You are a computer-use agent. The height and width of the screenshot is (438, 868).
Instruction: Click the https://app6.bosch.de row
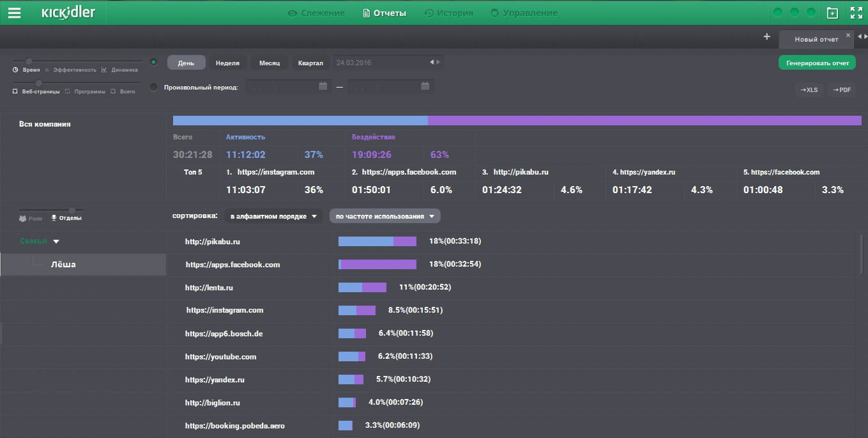click(x=510, y=333)
